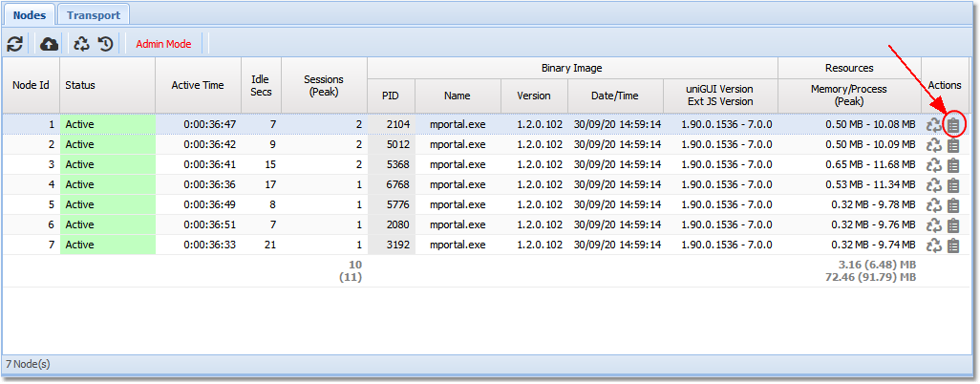Screen dimensions: 980x384
Task: Click the recycle icon in the toolbar
Action: pyautogui.click(x=82, y=44)
